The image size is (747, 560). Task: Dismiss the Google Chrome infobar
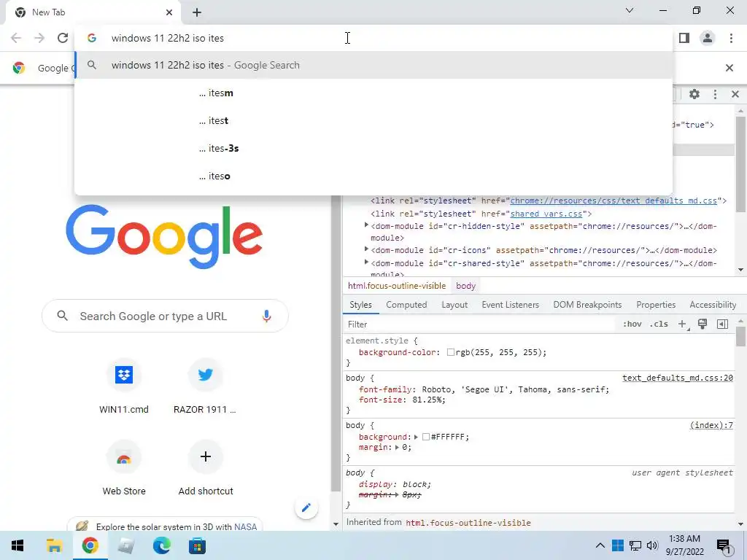(729, 68)
